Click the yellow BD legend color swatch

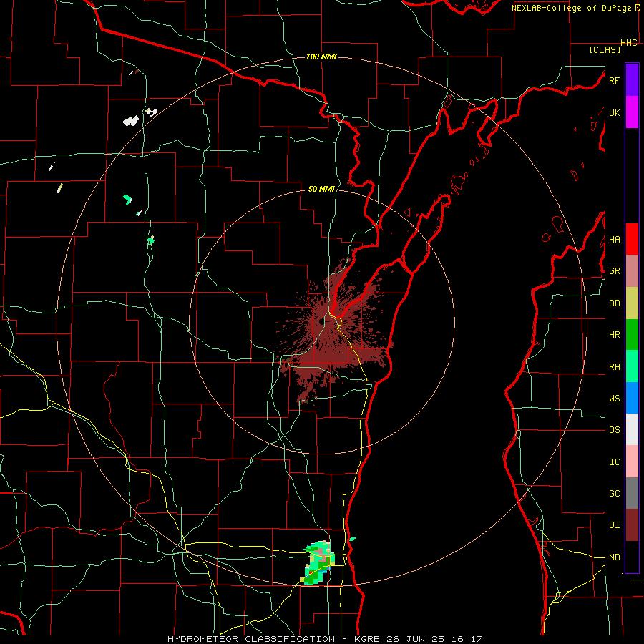[632, 303]
